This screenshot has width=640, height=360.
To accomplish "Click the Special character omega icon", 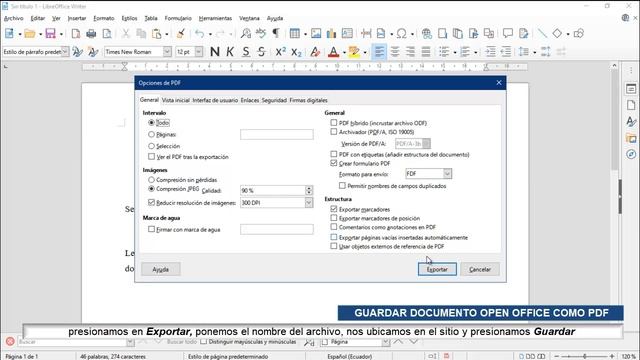I will coord(402,33).
